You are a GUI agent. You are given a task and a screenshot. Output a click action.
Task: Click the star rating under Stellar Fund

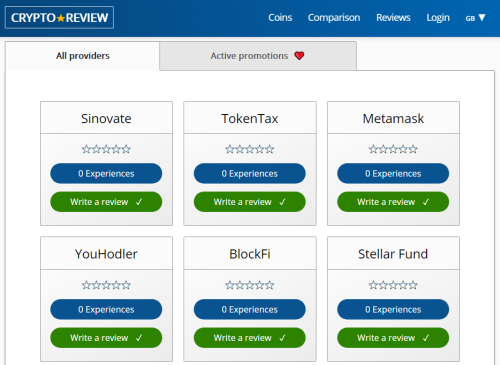pyautogui.click(x=393, y=285)
